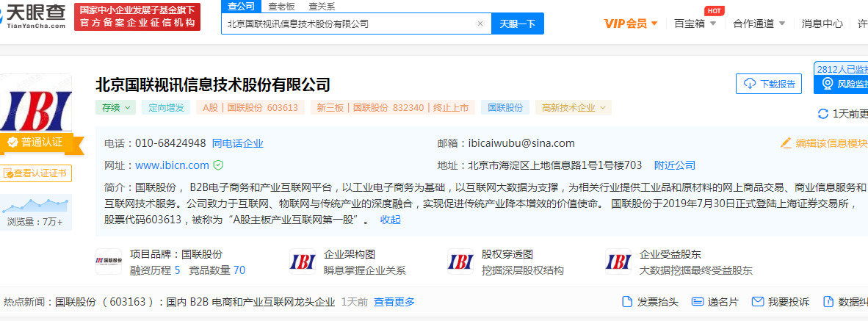Click 查看更多 news link

[x=394, y=302]
